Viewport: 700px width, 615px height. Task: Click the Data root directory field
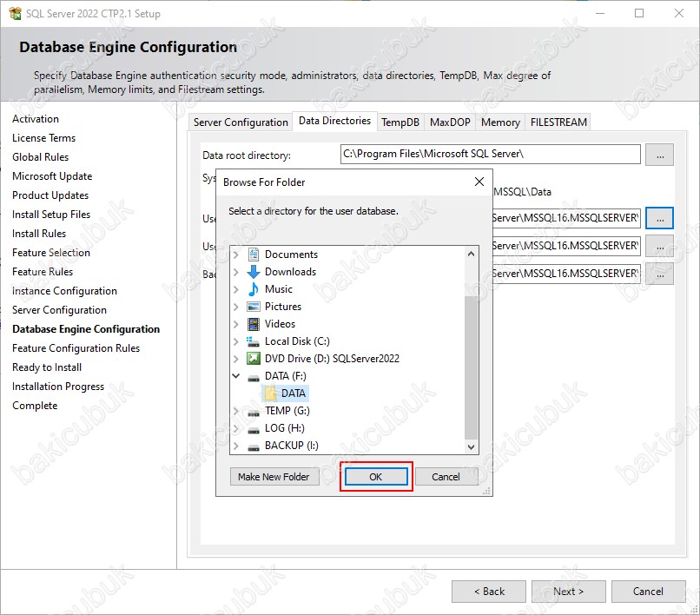pyautogui.click(x=490, y=154)
